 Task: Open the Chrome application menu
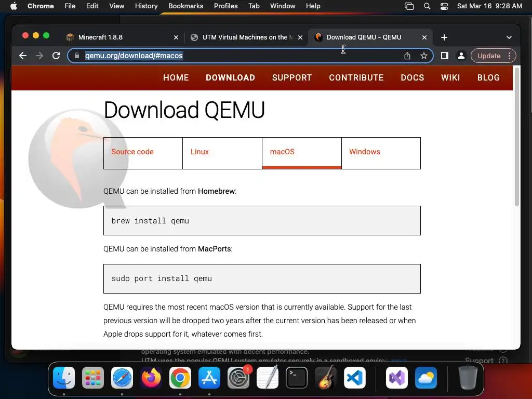tap(41, 6)
